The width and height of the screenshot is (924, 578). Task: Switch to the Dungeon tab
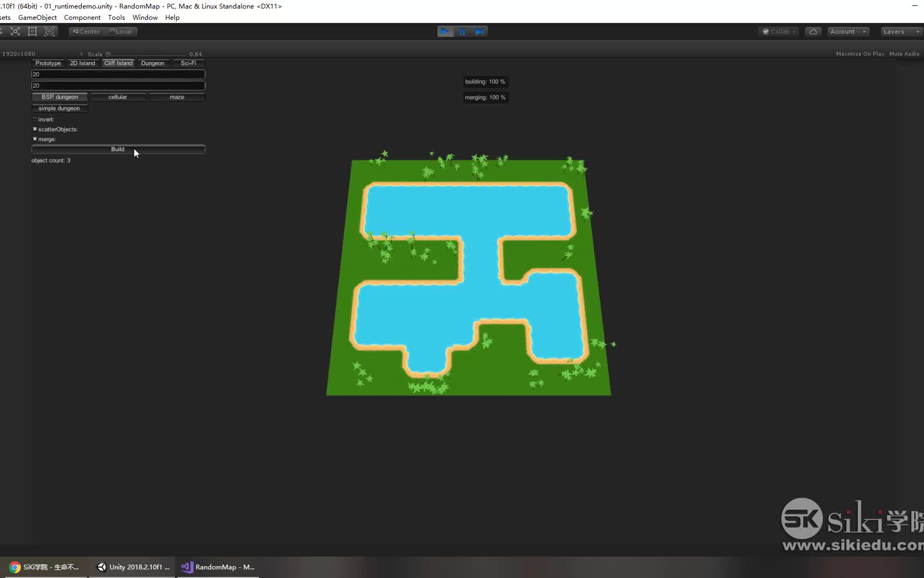pyautogui.click(x=153, y=63)
